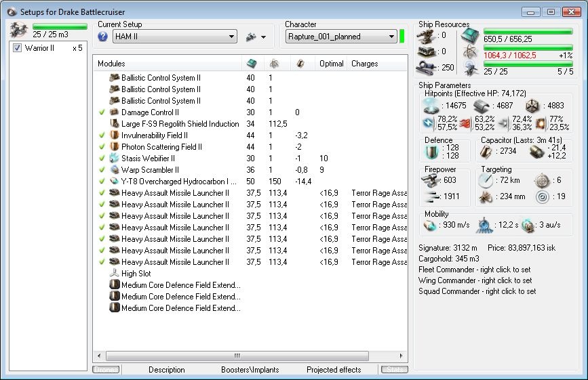
Task: Click the targeting range icon showing 72 km
Action: [x=486, y=181]
